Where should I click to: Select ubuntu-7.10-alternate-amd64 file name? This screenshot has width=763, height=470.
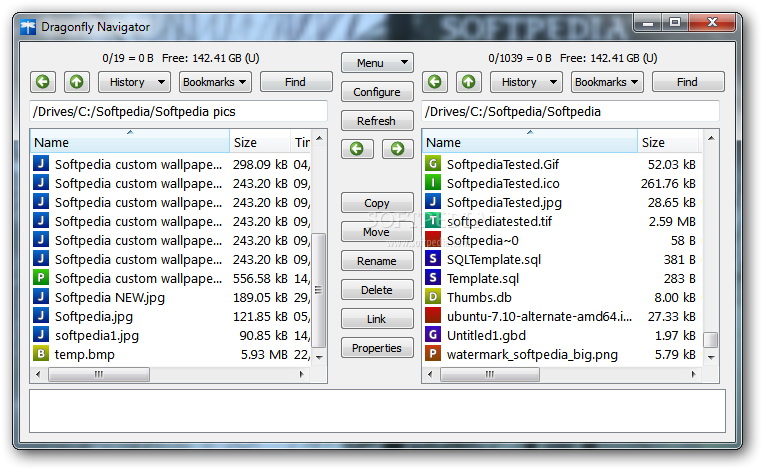(x=539, y=316)
